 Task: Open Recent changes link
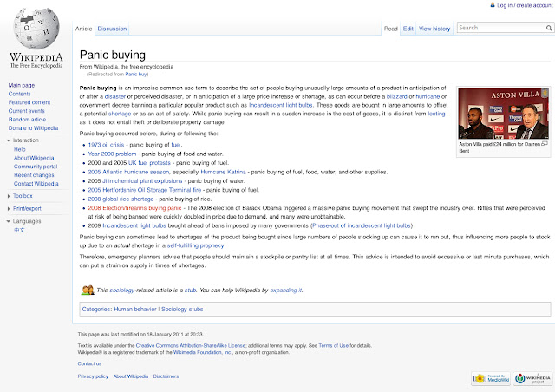(x=34, y=175)
